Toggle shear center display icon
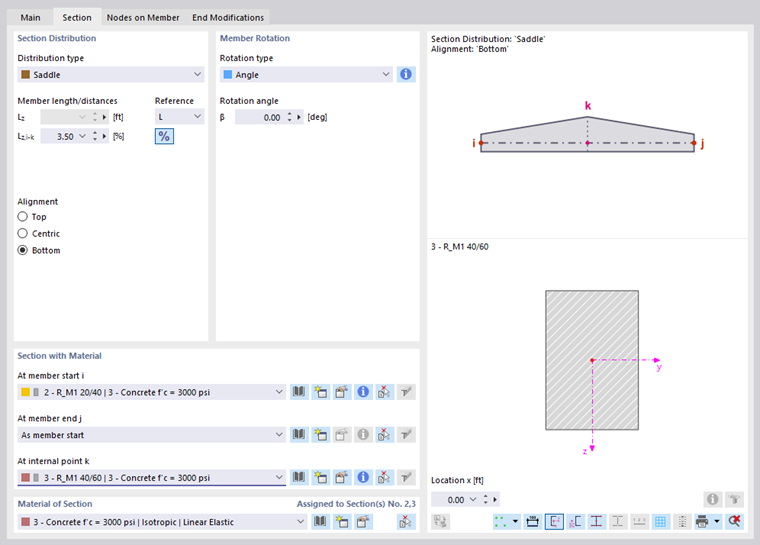 pyautogui.click(x=575, y=522)
